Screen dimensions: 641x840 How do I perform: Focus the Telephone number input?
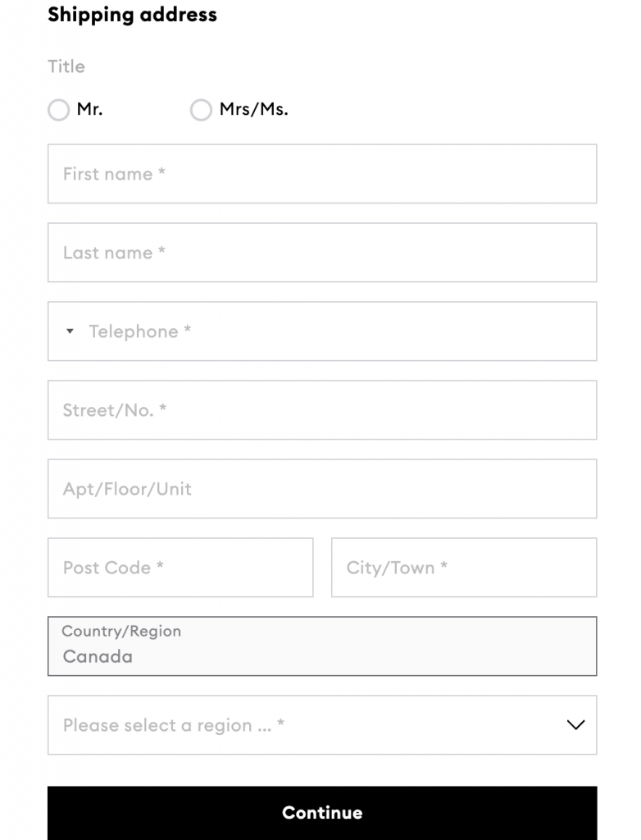[x=336, y=331]
